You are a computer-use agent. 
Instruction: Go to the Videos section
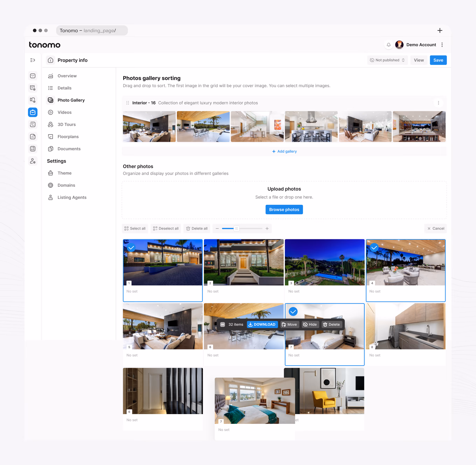coord(65,112)
